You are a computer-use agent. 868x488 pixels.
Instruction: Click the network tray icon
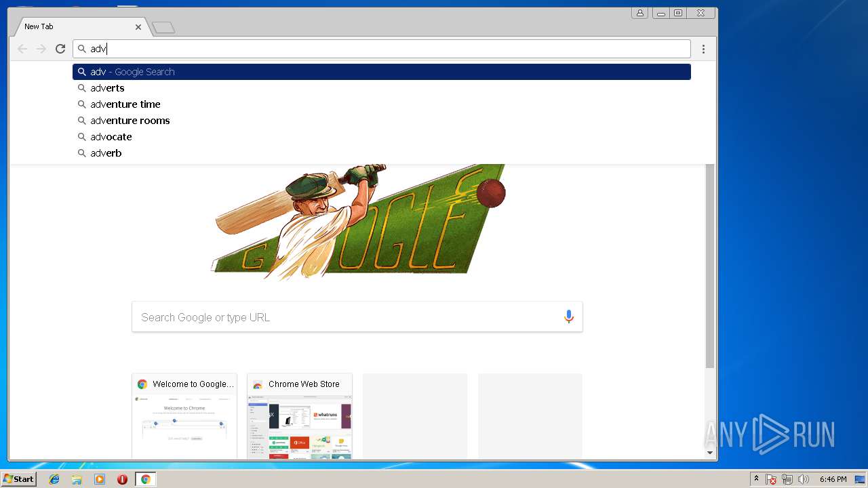[787, 479]
